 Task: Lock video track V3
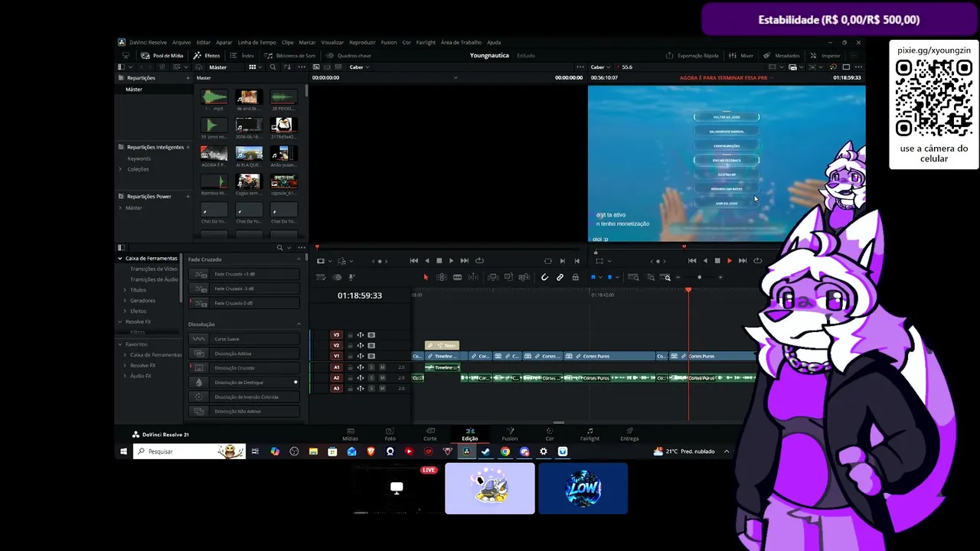(x=351, y=335)
